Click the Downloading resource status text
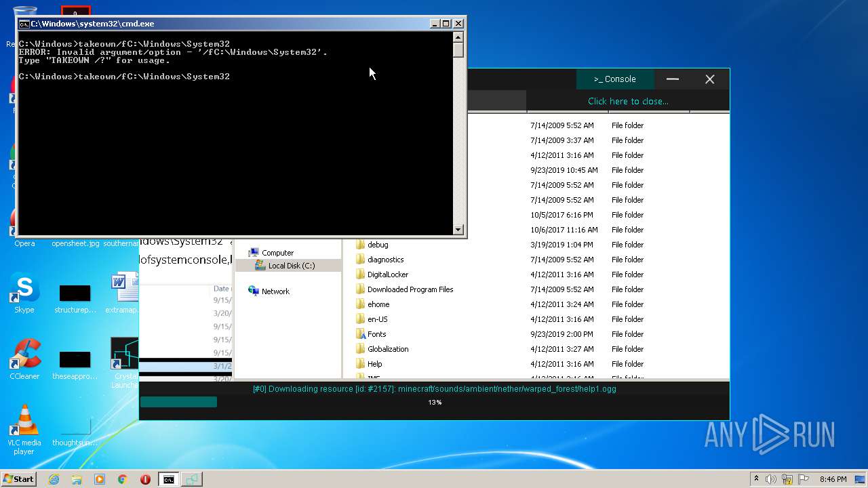 pyautogui.click(x=434, y=389)
